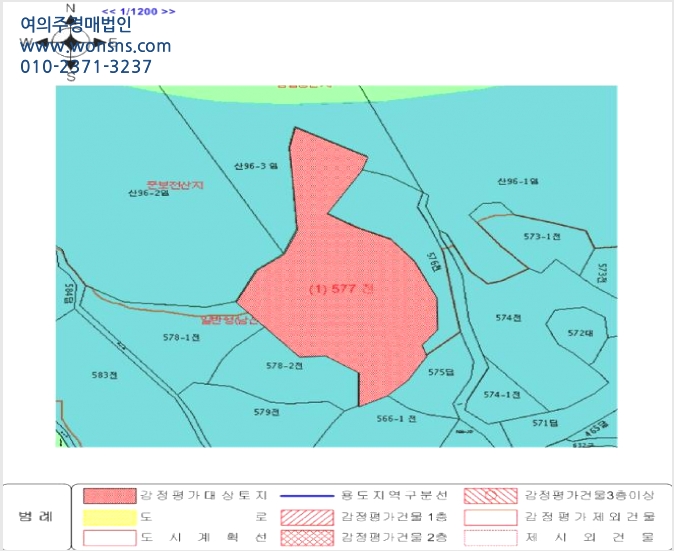
Task: Click the 감정평가건물3층이상 legend box
Action: click(490, 496)
